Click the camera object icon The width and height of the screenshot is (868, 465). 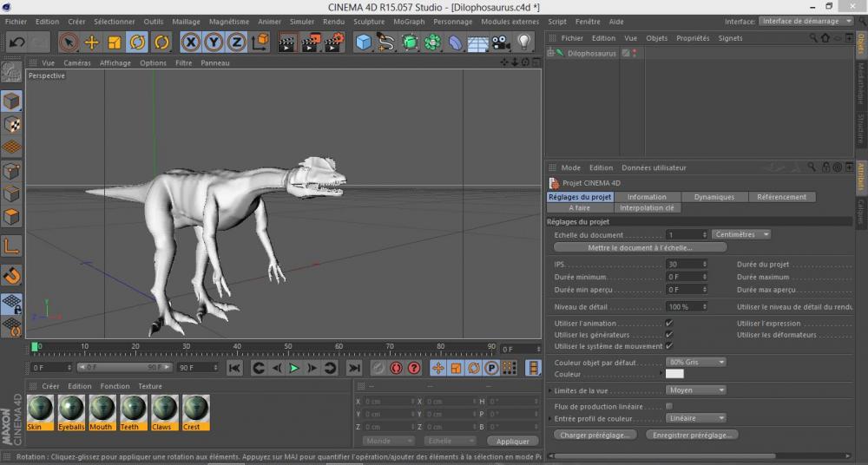(501, 42)
